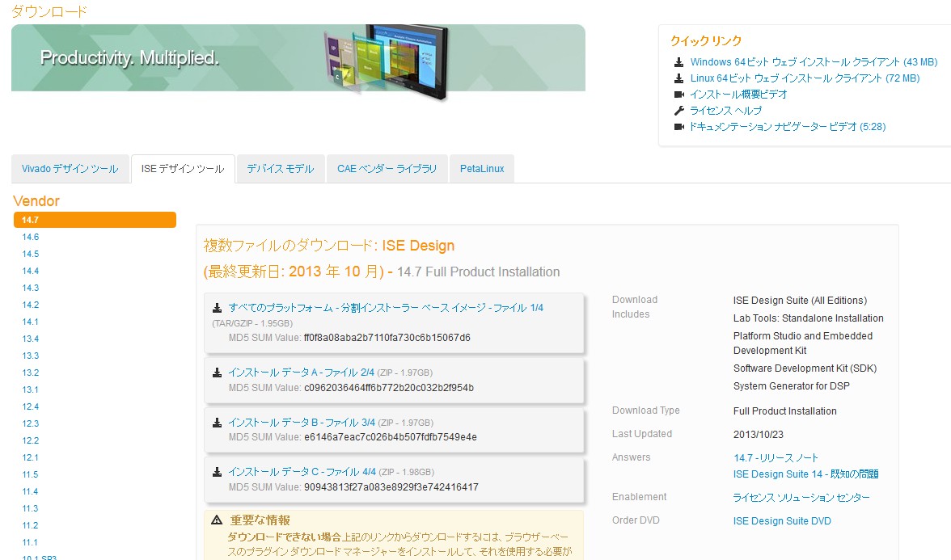Screen dimensions: 951x560
Task: Download インストール データ C - ファイル 4/4
Action: click(302, 472)
